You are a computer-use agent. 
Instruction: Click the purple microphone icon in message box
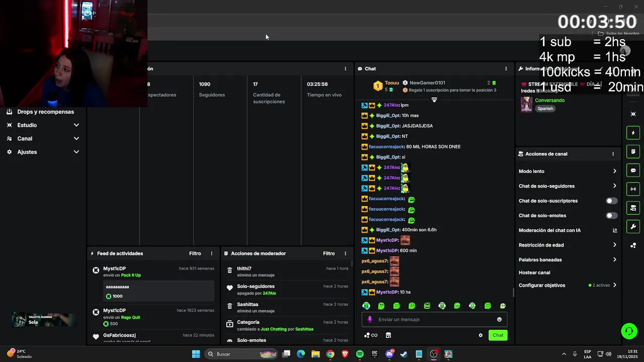pyautogui.click(x=370, y=319)
